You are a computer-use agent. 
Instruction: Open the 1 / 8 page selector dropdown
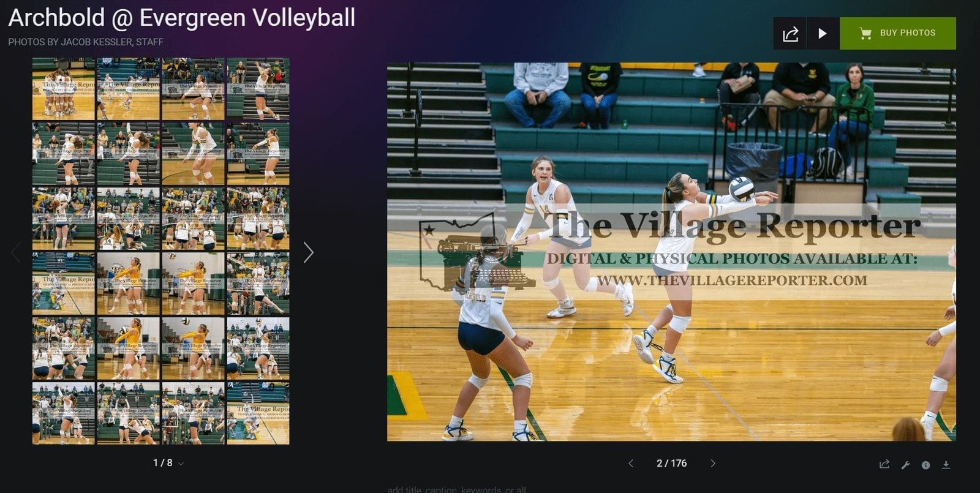point(168,463)
